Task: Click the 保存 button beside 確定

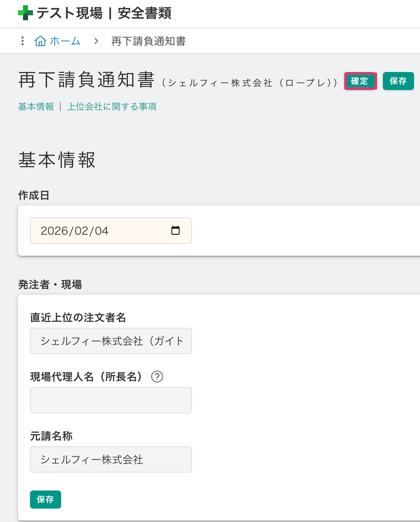Action: pos(398,81)
